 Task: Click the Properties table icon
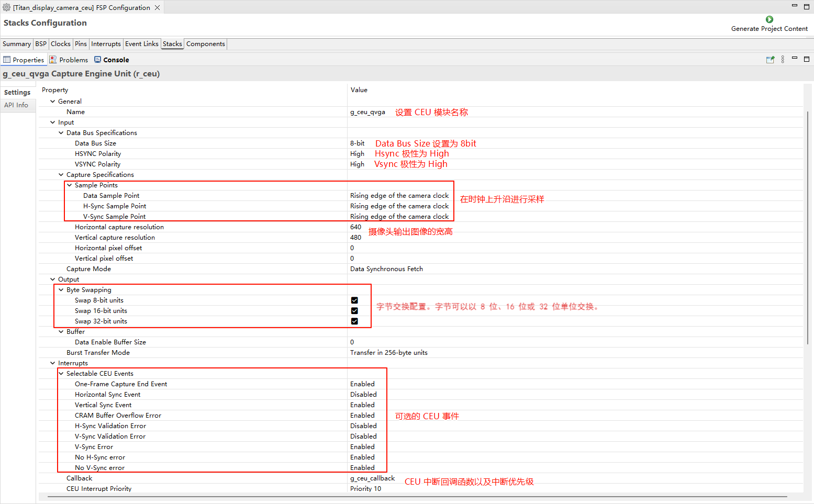click(x=7, y=60)
